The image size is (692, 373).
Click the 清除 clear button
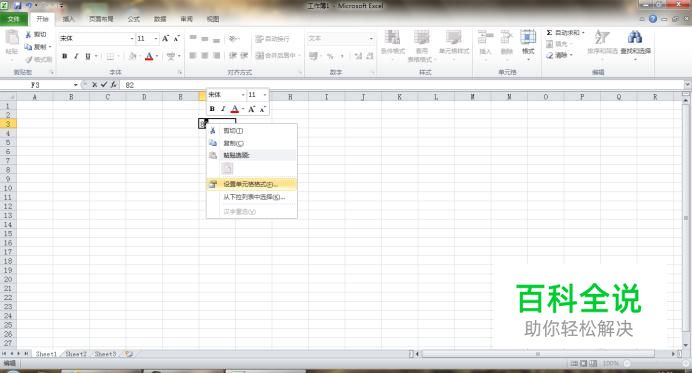pyautogui.click(x=557, y=55)
